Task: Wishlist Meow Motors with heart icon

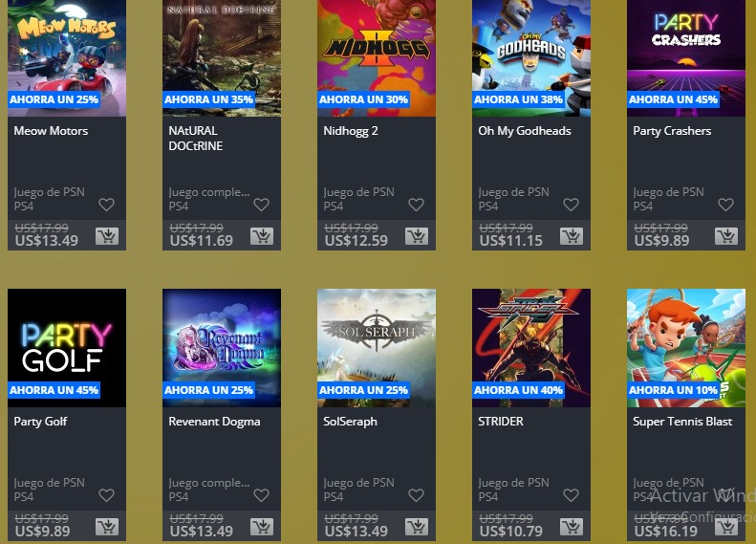Action: pos(106,205)
